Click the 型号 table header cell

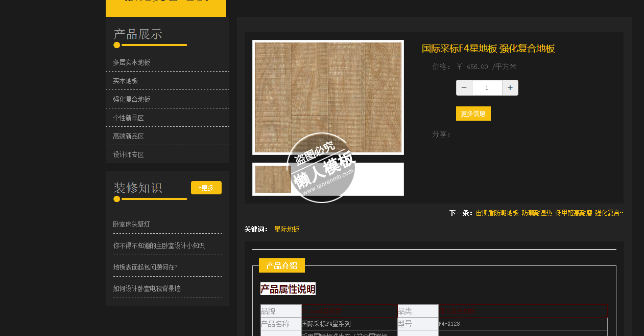point(418,324)
